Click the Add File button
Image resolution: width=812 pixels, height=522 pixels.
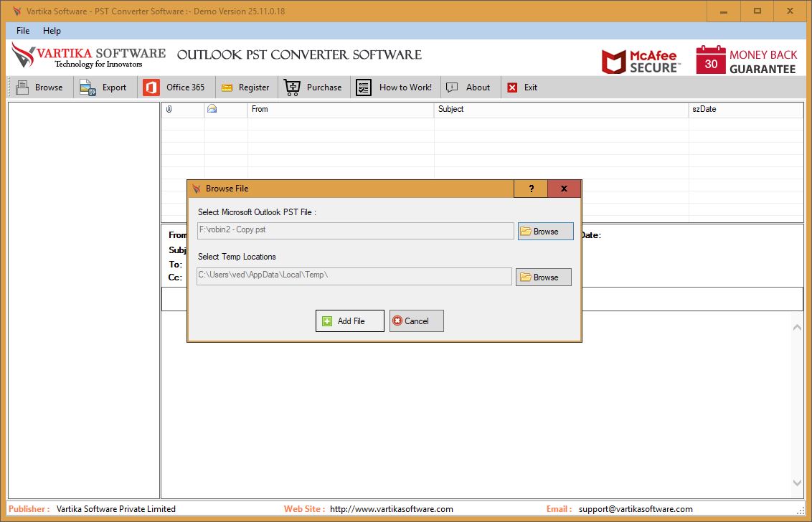[350, 321]
